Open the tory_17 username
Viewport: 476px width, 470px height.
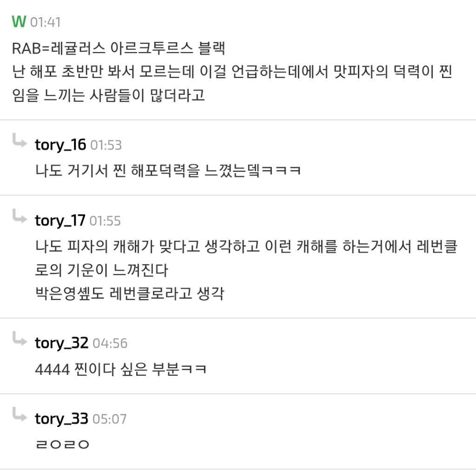tap(60, 221)
